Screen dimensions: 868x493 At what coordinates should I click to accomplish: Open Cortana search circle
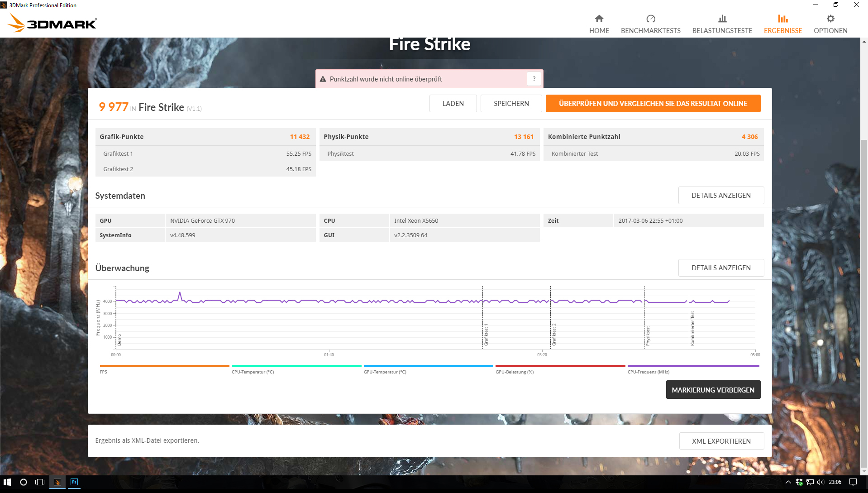coord(24,482)
